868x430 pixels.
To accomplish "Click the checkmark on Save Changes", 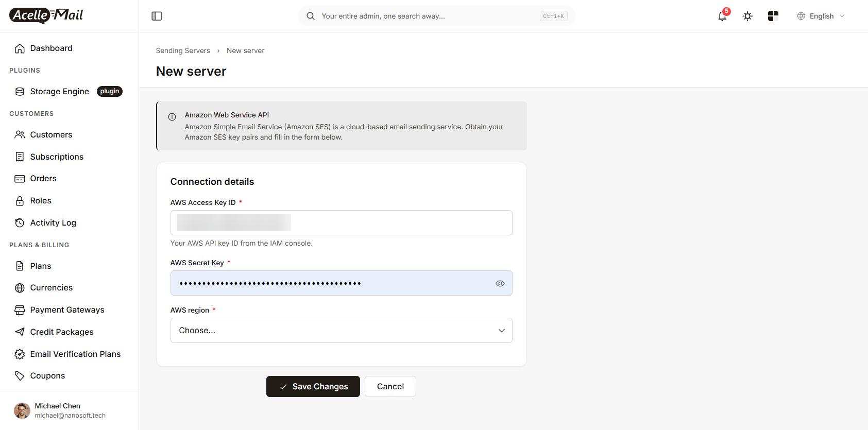I will (283, 387).
